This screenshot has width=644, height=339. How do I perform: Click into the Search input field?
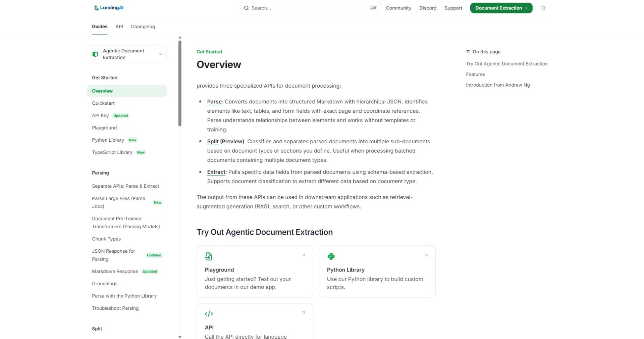coord(309,8)
